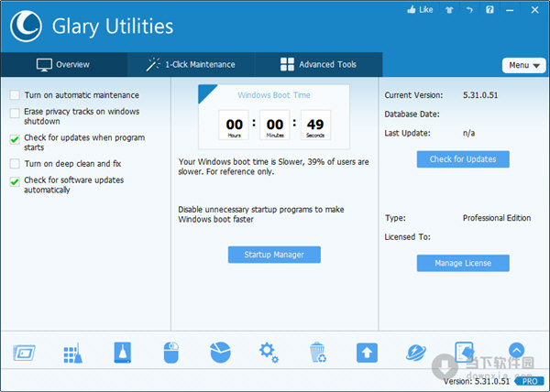This screenshot has width=550, height=392.
Task: Click the undo/restore arrow in title bar
Action: (469, 10)
